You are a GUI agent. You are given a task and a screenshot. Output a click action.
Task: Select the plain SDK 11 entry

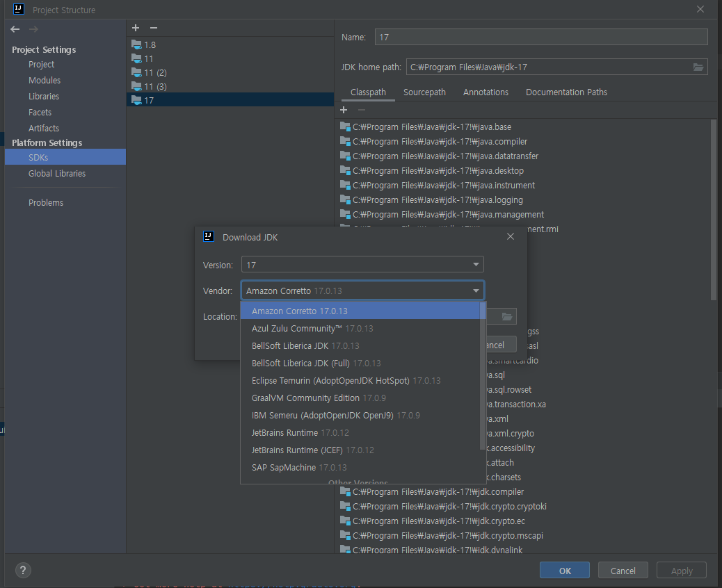230,58
